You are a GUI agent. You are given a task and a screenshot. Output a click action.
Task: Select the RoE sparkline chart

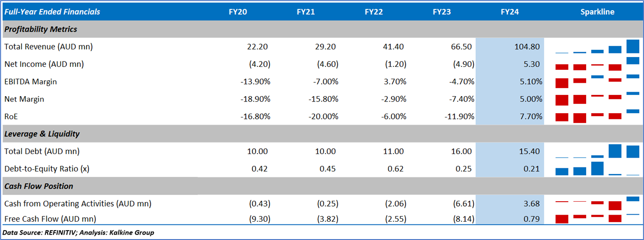point(597,116)
